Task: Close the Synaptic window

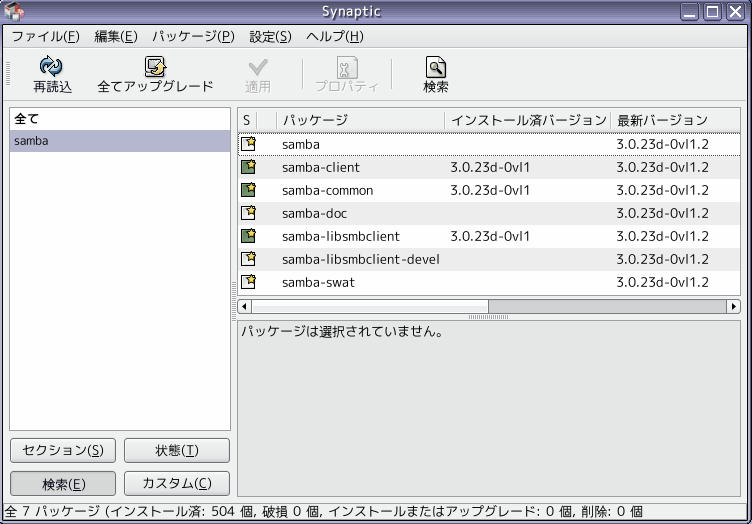Action: tap(735, 12)
